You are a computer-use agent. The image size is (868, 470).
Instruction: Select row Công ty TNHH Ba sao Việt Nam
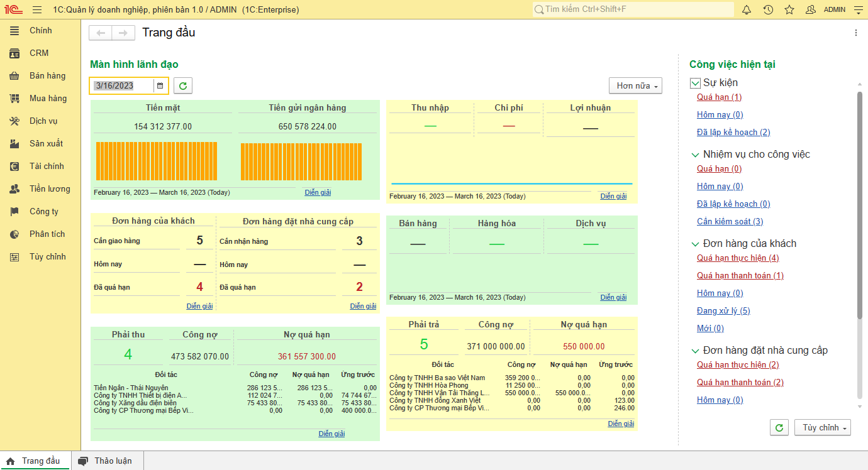(512, 378)
